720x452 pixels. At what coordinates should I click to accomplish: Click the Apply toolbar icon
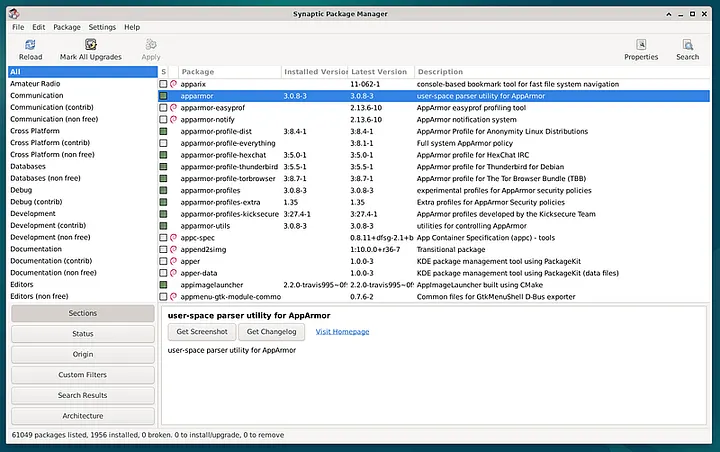point(151,45)
